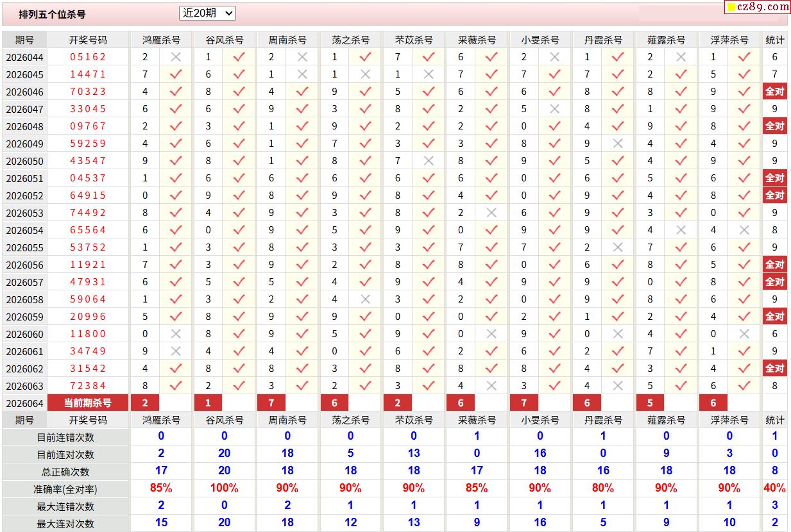Image resolution: width=791 pixels, height=532 pixels.
Task: Click the X mark for 小旻杀号 in row 2026047
Action: click(x=555, y=109)
